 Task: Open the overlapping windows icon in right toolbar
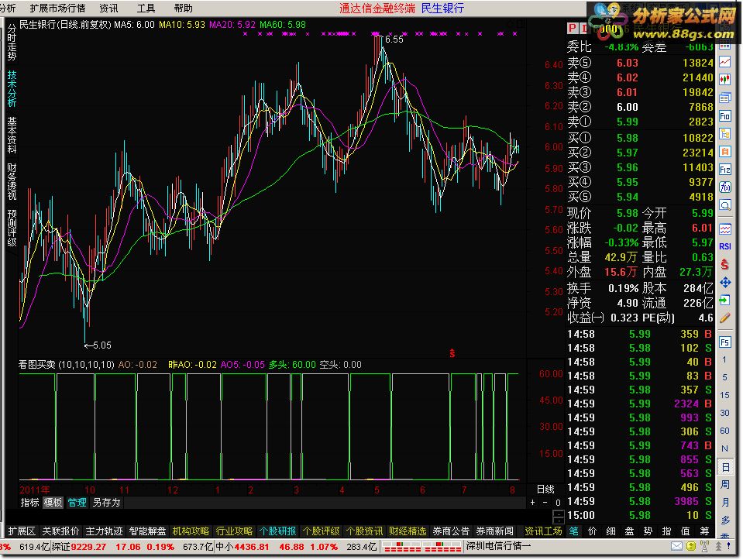724,98
